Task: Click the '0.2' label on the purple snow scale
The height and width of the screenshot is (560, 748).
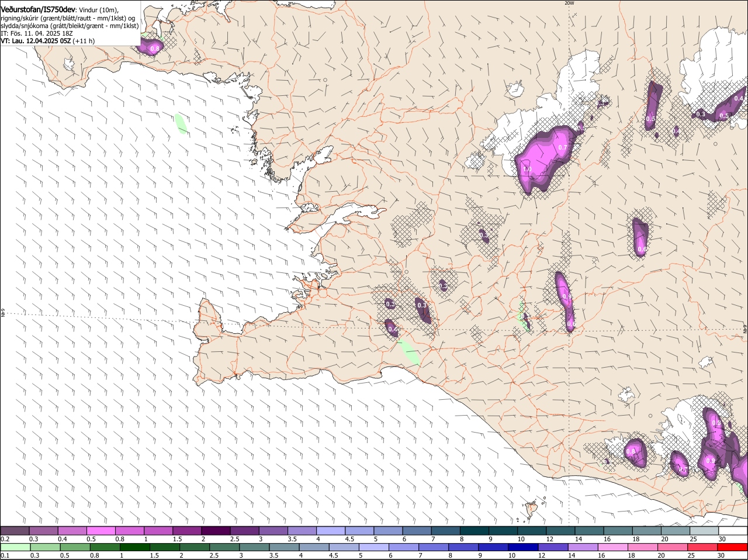Action: click(x=5, y=539)
